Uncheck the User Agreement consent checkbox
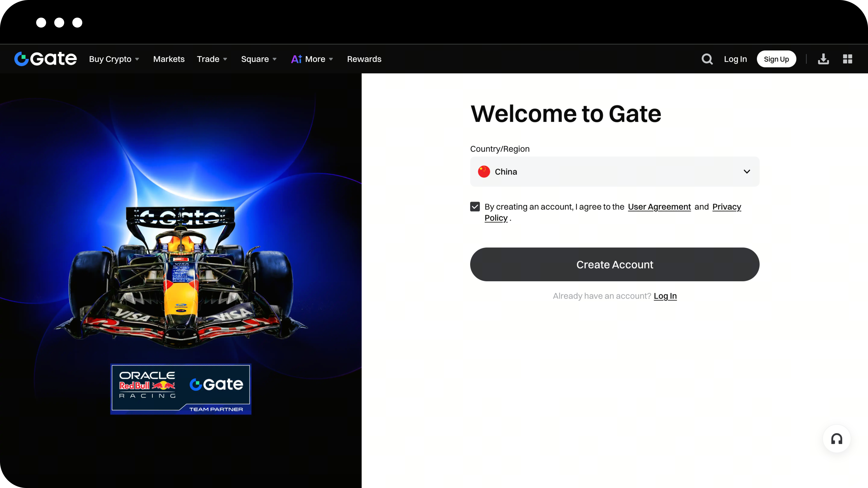The image size is (868, 488). (x=475, y=206)
